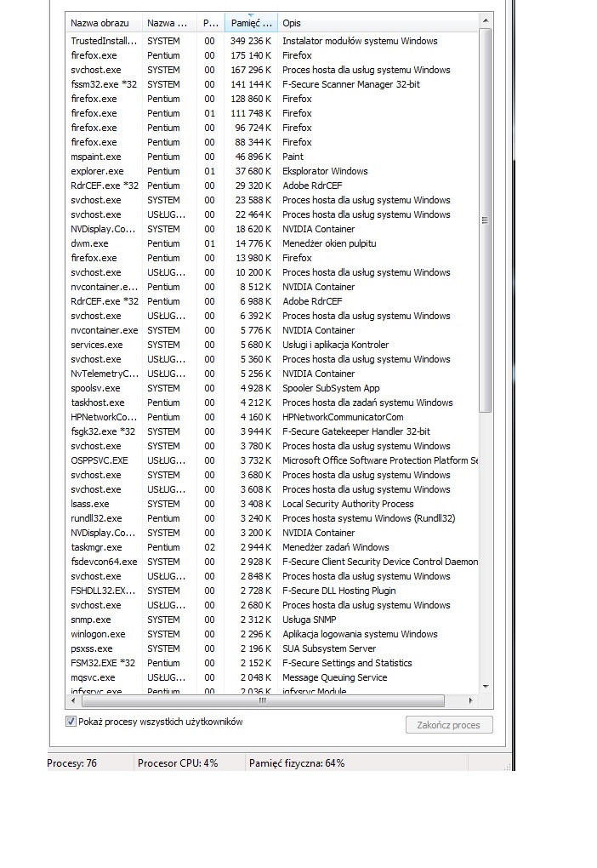The image size is (597, 868).
Task: Click the horizontal scrollbar thumb
Action: 263,700
